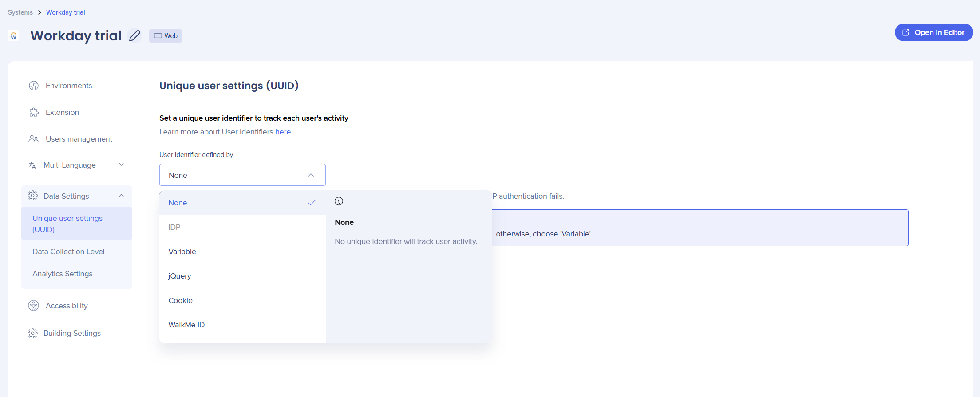Click the Workday logo icon
This screenshot has height=397, width=980.
(x=14, y=36)
